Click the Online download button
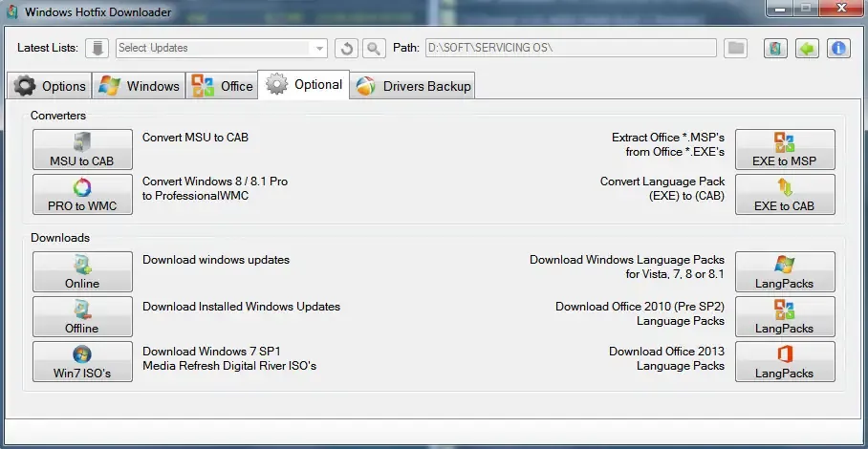 [82, 272]
